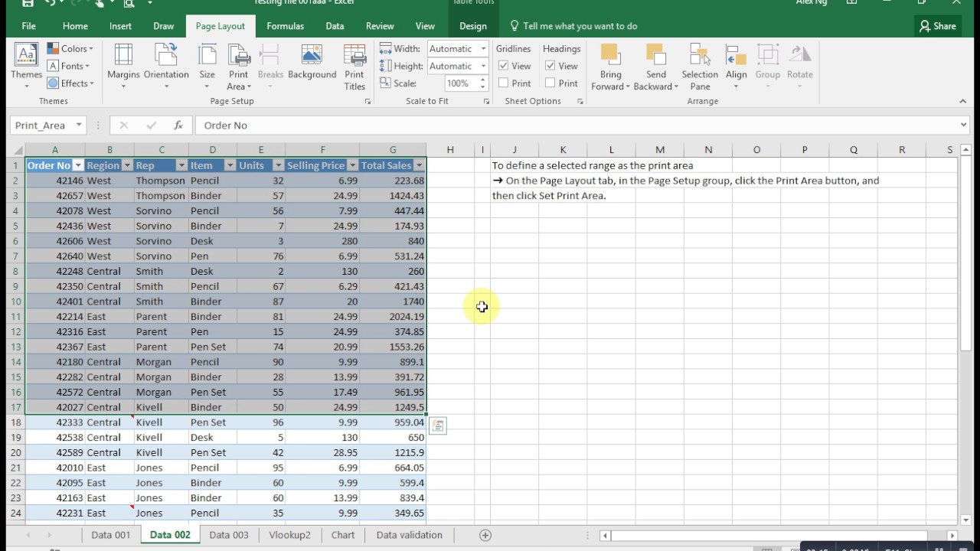The image size is (980, 551).
Task: Open the Units filter dropdown
Action: tap(279, 165)
